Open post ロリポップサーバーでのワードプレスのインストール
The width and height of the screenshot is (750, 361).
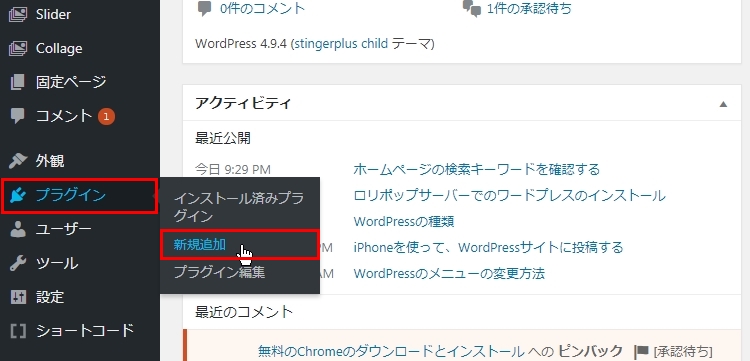coord(509,196)
